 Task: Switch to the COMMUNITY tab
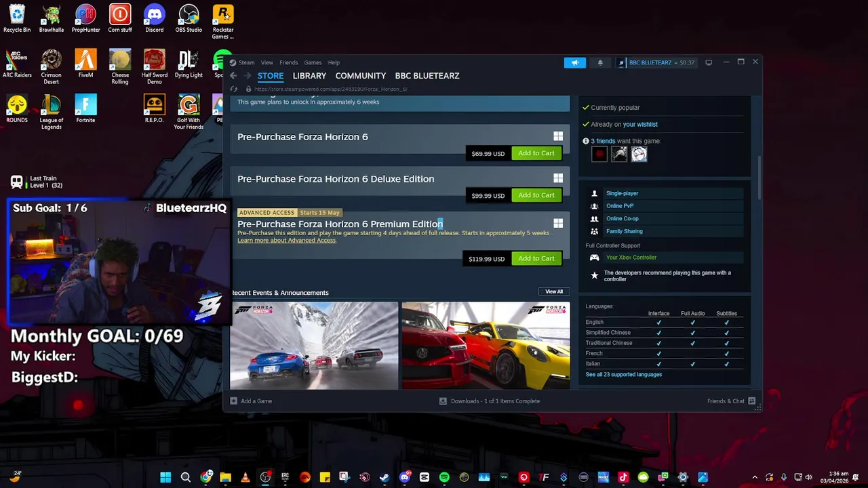(x=360, y=76)
